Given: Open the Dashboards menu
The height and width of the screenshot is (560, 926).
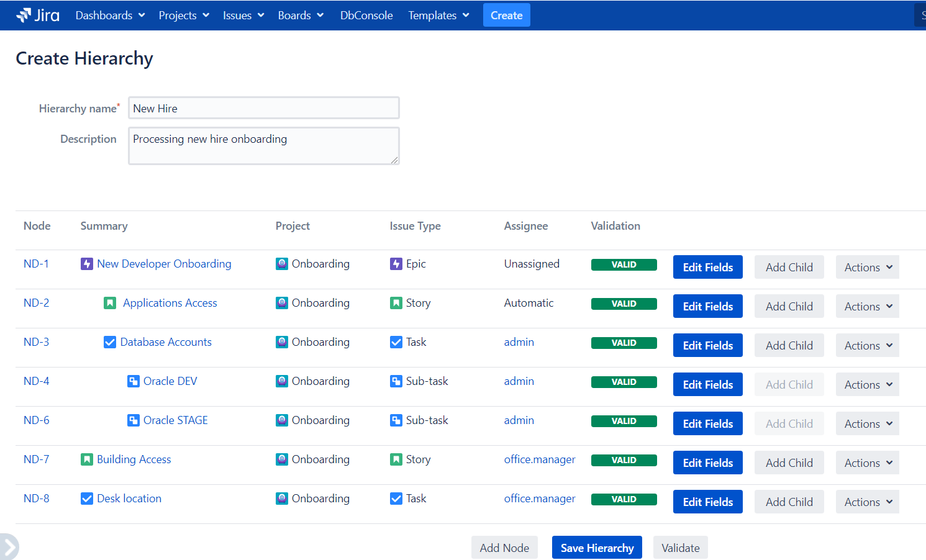Looking at the screenshot, I should [110, 16].
